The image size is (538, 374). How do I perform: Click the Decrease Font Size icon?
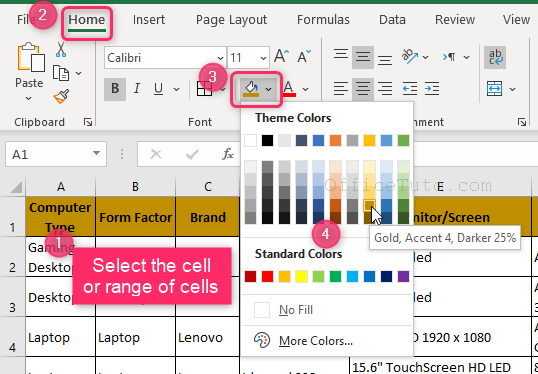(304, 56)
